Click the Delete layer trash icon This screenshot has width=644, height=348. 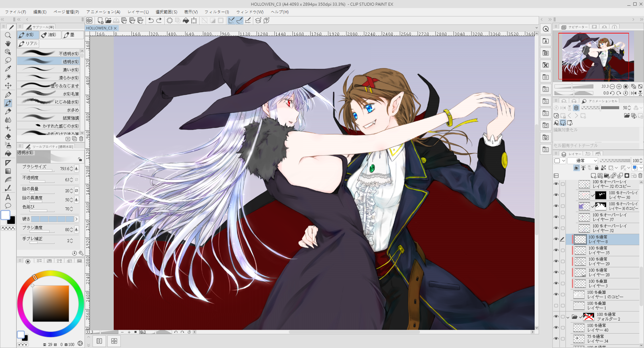[640, 176]
